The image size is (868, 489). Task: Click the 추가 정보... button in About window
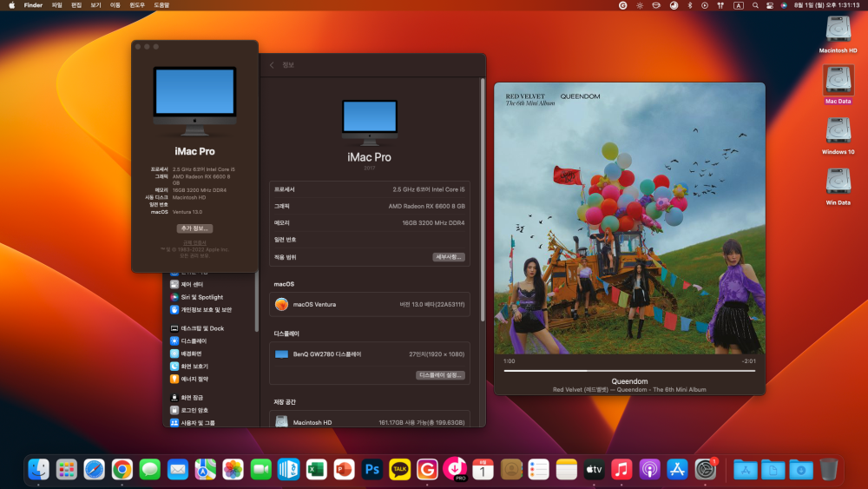(194, 228)
